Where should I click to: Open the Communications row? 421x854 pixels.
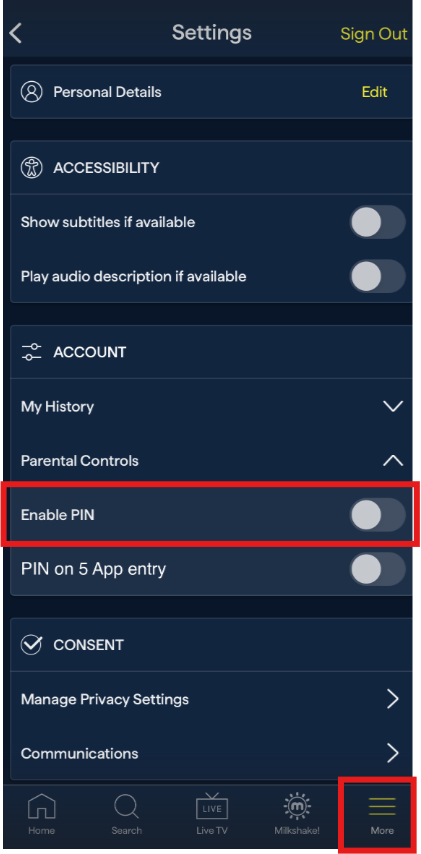coord(211,753)
